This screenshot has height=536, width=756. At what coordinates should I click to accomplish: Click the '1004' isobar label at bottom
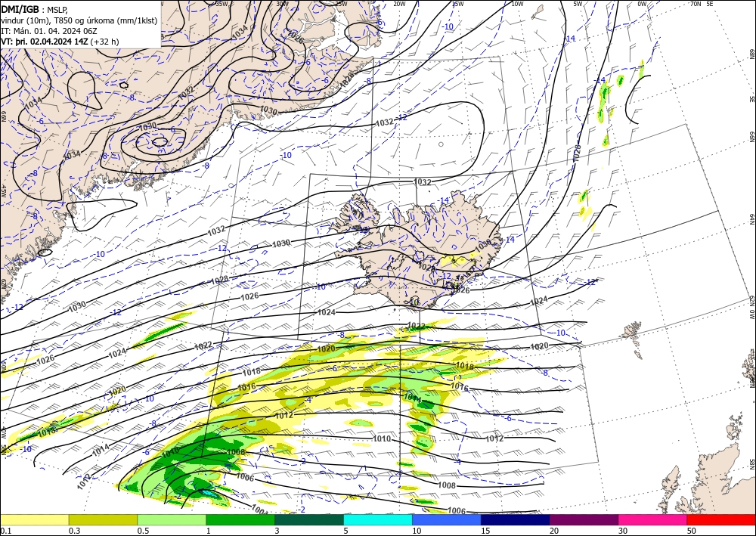(x=259, y=510)
